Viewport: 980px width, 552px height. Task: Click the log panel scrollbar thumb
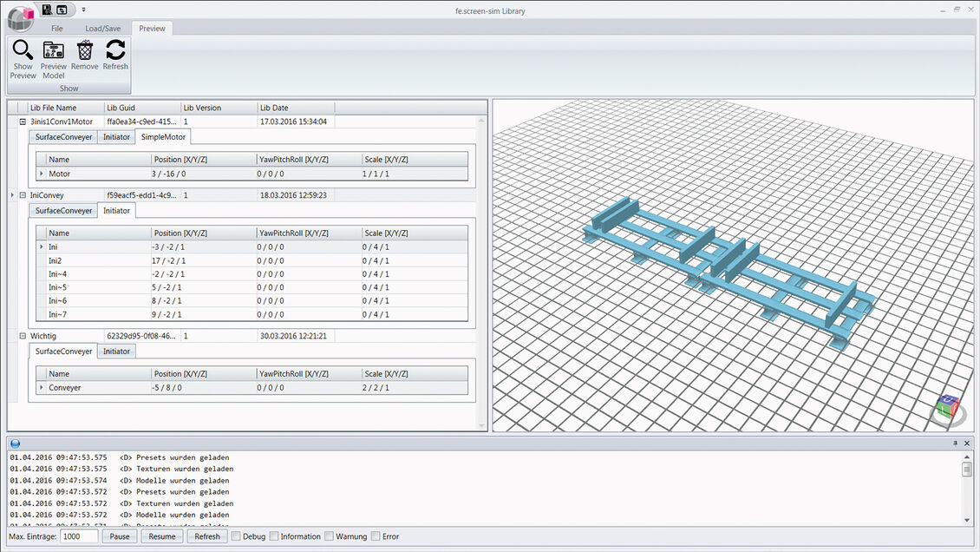[x=966, y=469]
